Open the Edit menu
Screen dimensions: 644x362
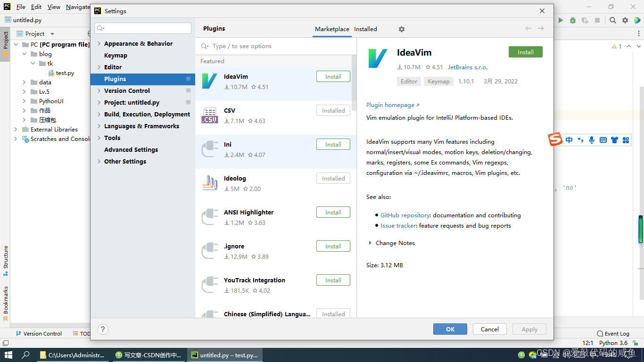pyautogui.click(x=36, y=7)
